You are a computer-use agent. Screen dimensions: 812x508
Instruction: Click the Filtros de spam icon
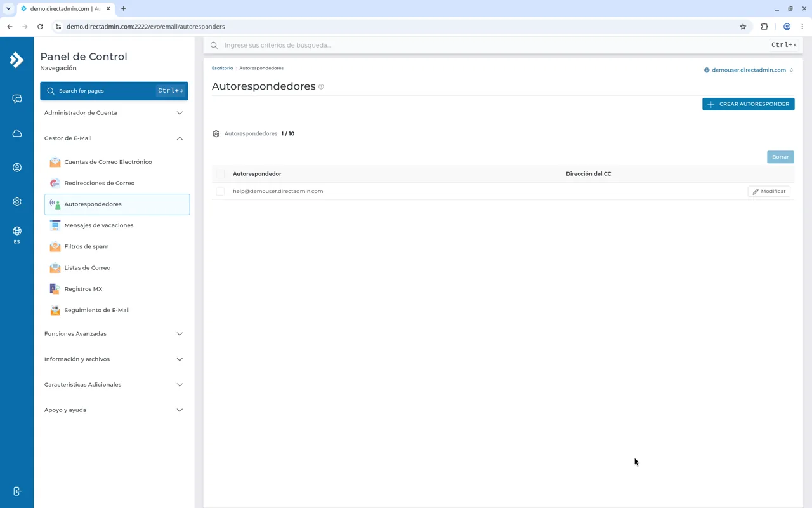click(x=55, y=246)
